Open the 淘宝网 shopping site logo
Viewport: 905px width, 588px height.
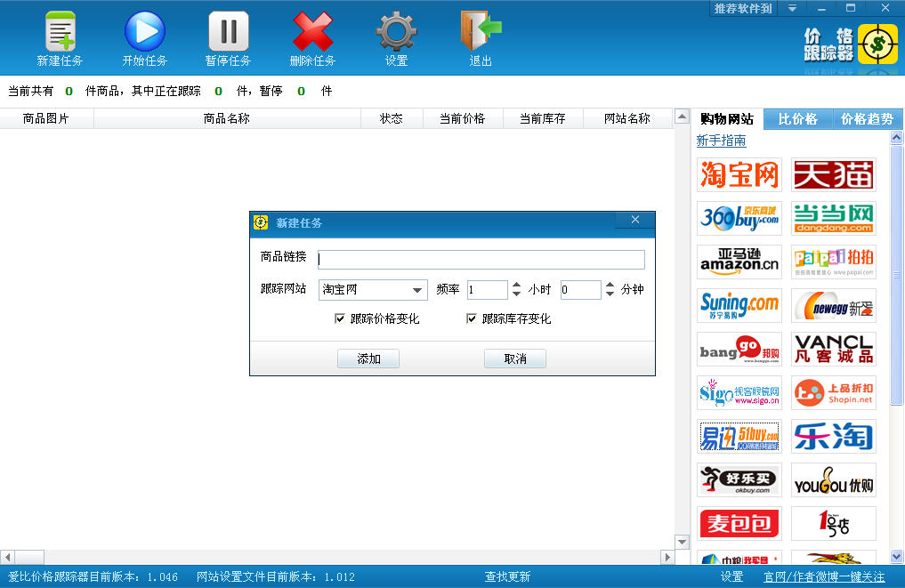739,175
